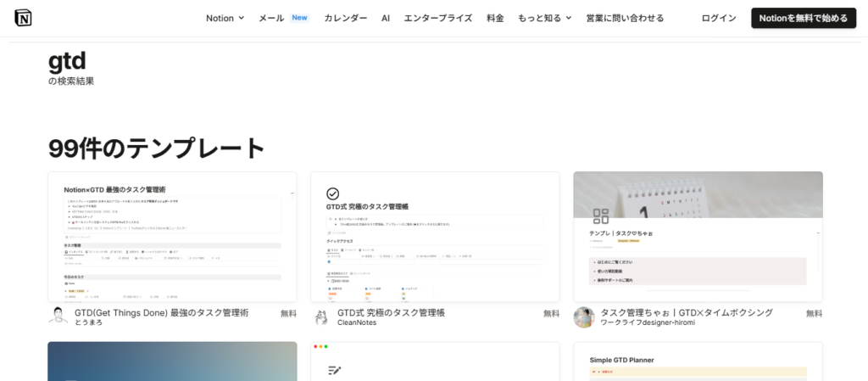Open the template thumbnail with pencil note icon

pyautogui.click(x=435, y=361)
